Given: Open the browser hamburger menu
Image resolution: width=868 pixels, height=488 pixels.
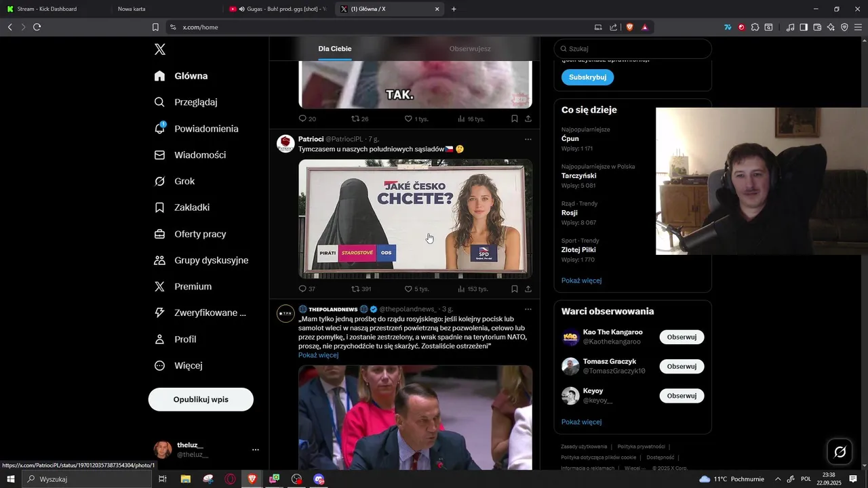Looking at the screenshot, I should 859,27.
